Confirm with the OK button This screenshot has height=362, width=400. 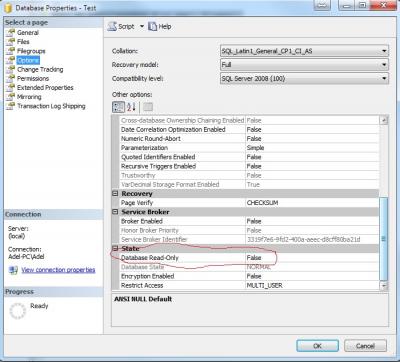[317, 346]
